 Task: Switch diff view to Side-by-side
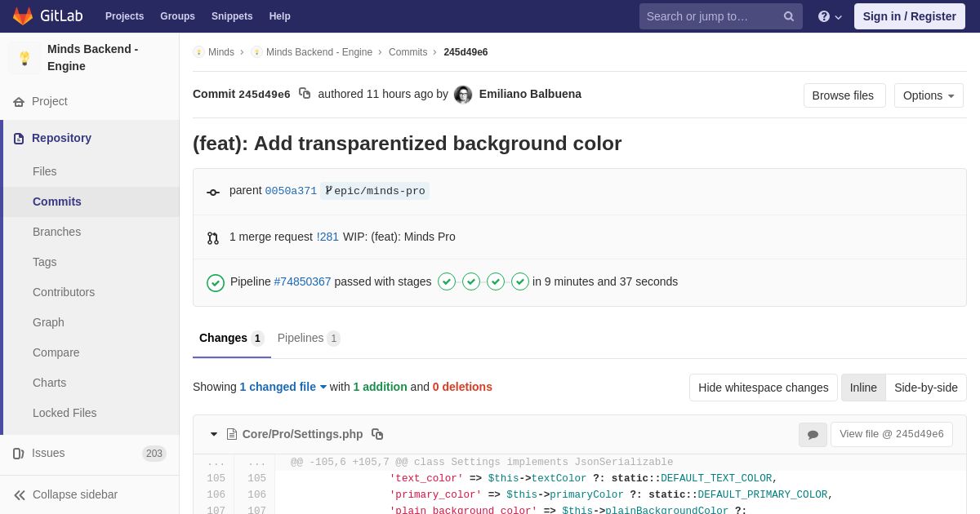click(926, 388)
